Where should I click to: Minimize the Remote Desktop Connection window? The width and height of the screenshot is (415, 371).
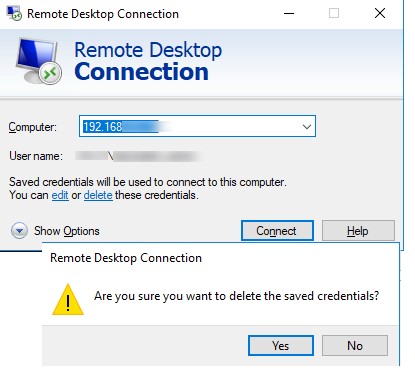[289, 14]
